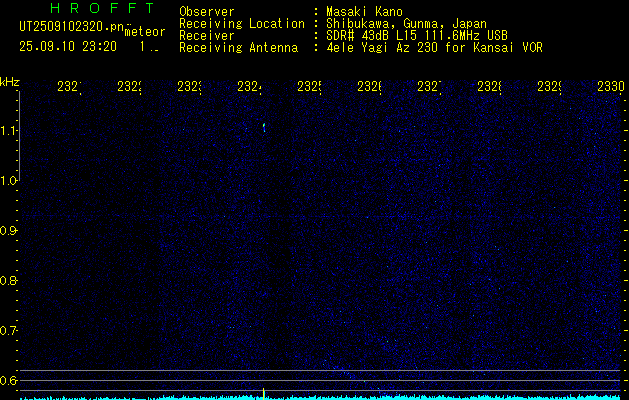Click the 'Observer' field label
This screenshot has height=400, width=629.
(207, 12)
